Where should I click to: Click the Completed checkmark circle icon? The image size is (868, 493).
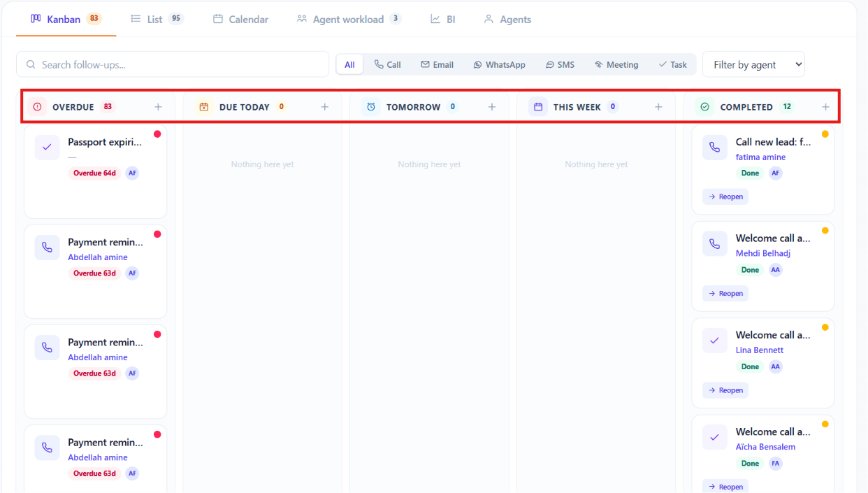704,107
